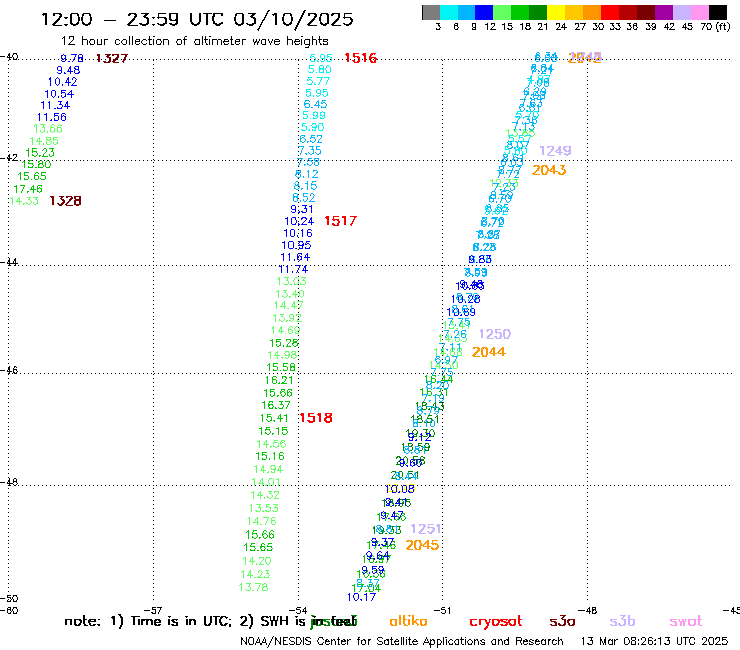The width and height of the screenshot is (740, 650).
Task: Click the NOAA/NESDIS credit line
Action: point(402,641)
